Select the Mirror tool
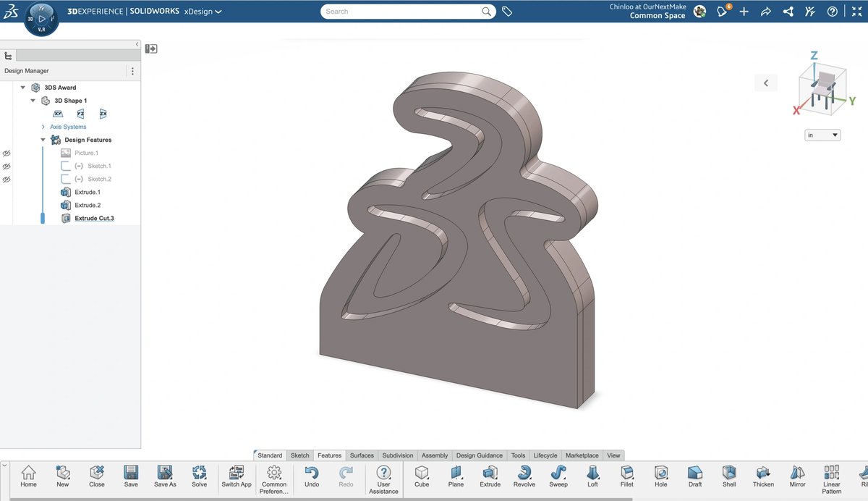Screen dimensions: 868x501 798,476
